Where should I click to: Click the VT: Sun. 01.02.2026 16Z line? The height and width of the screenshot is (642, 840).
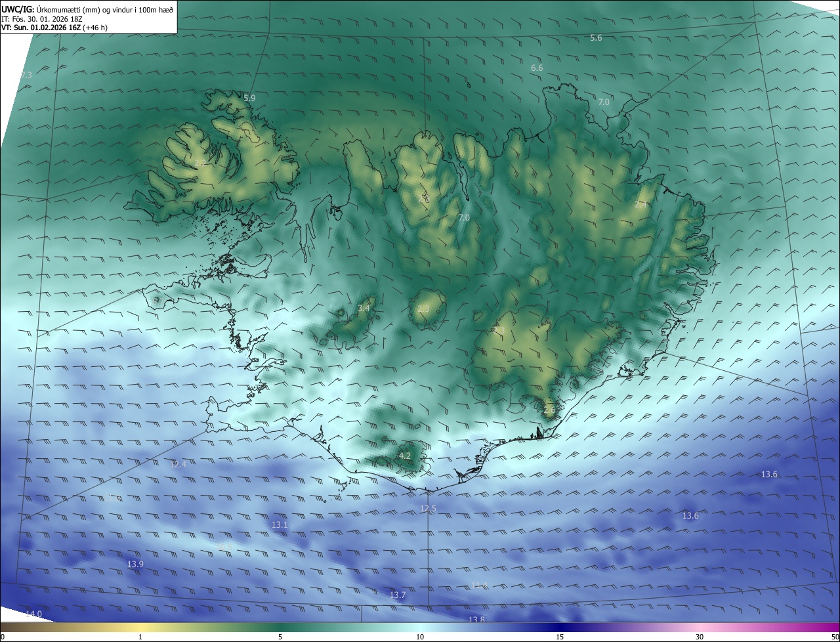coord(54,28)
